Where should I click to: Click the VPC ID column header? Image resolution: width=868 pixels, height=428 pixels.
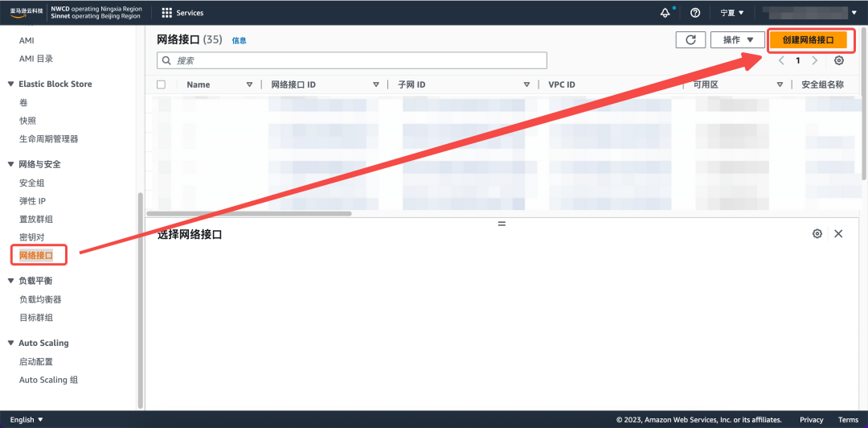[x=561, y=84]
